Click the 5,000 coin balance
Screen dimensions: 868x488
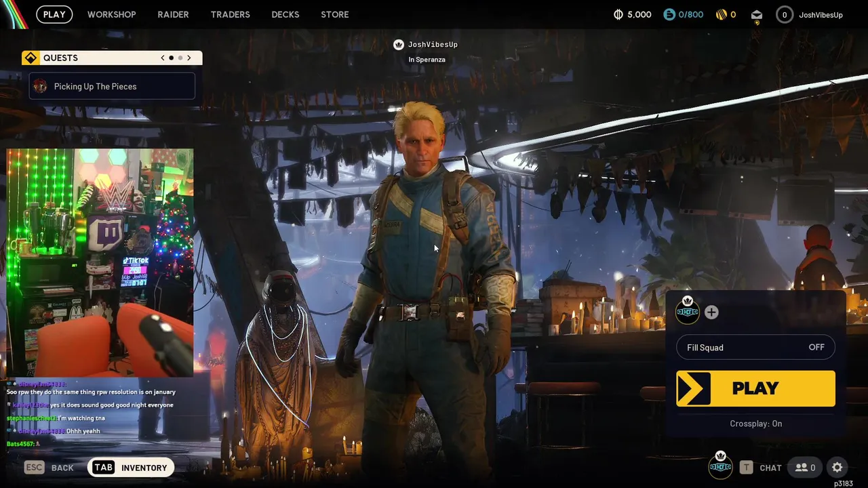click(639, 14)
